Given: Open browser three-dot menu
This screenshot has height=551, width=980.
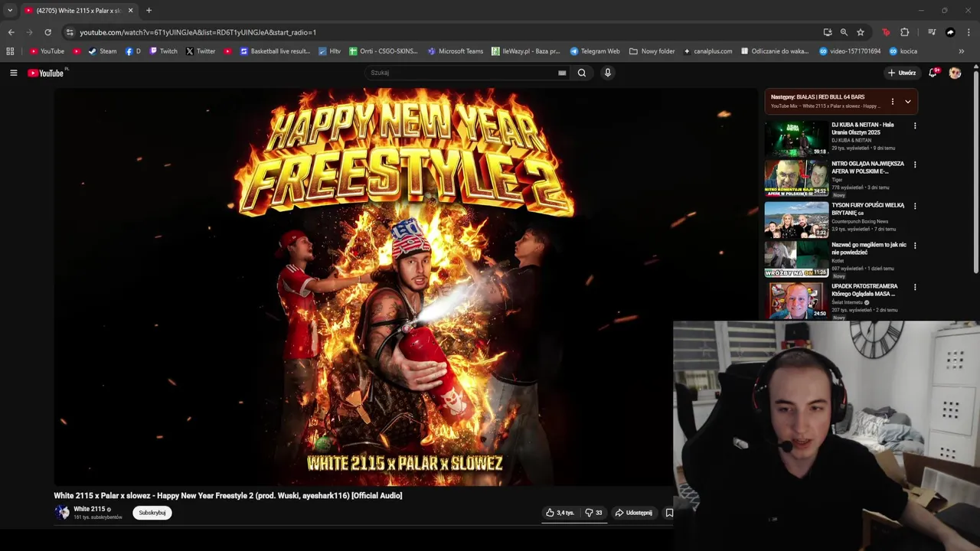Looking at the screenshot, I should coord(969,32).
